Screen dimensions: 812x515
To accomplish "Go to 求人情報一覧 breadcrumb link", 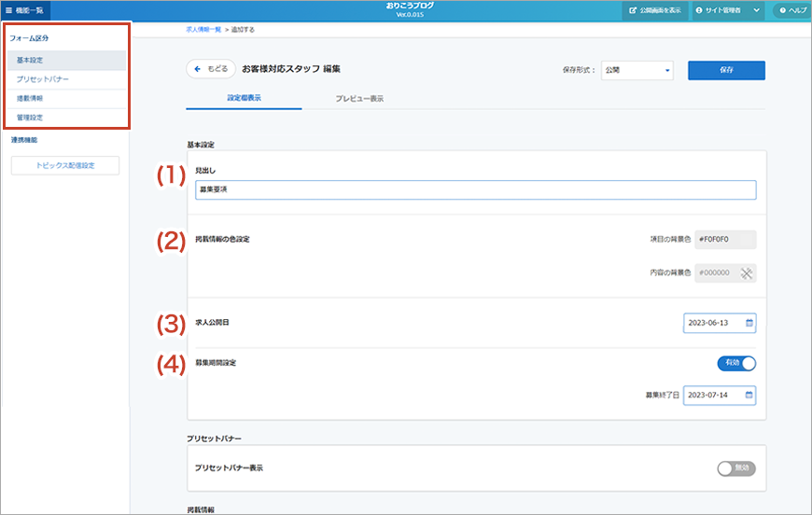I will coord(203,30).
